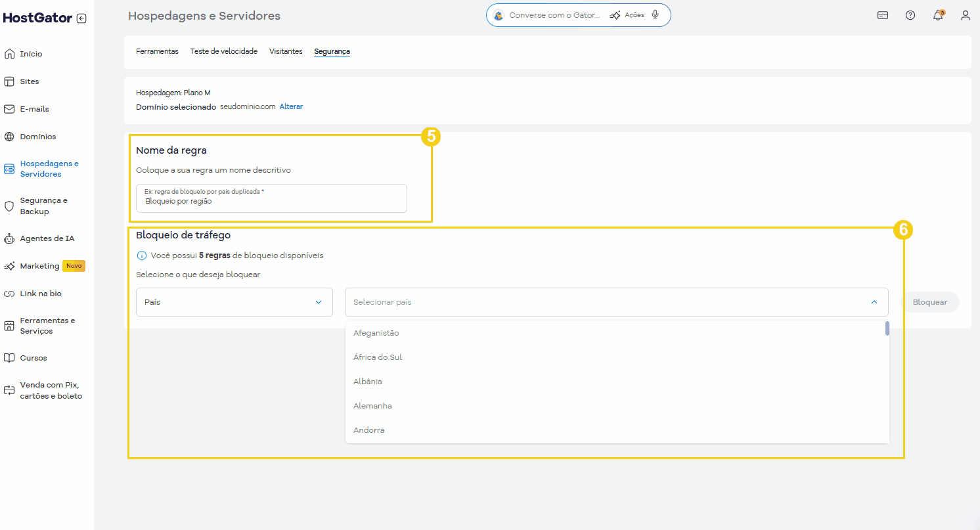The height and width of the screenshot is (530, 980).
Task: Open the user account icon
Action: click(966, 14)
